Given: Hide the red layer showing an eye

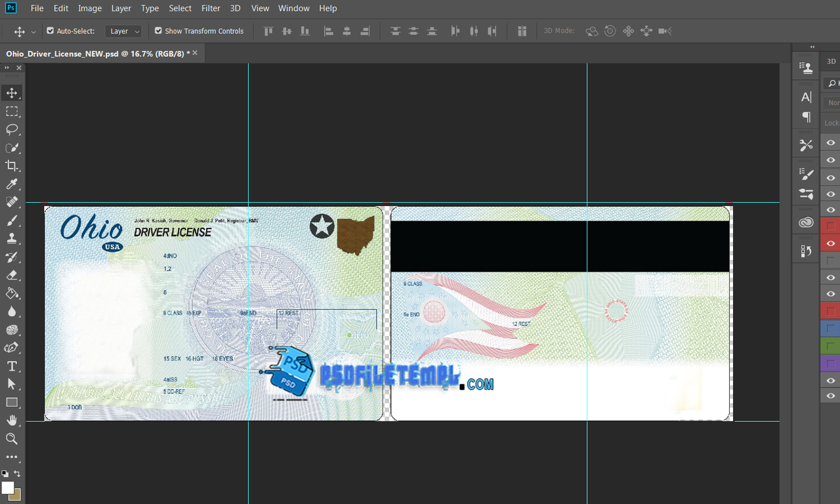Looking at the screenshot, I should pyautogui.click(x=831, y=243).
